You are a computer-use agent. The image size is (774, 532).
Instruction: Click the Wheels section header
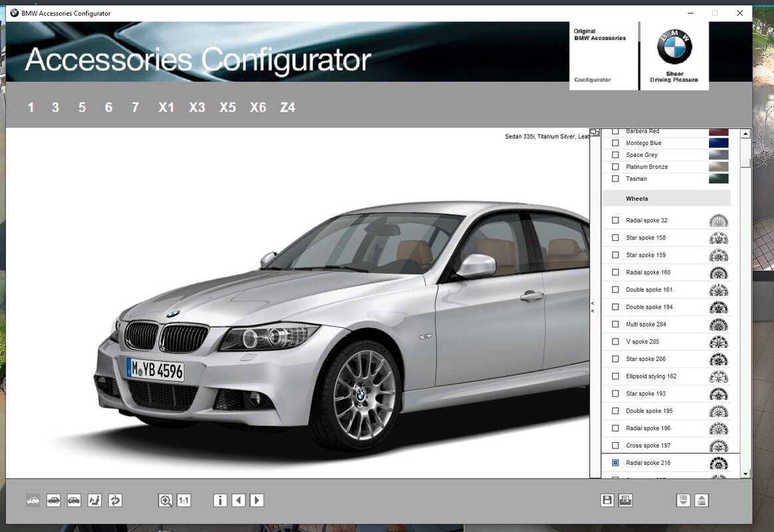(x=666, y=198)
